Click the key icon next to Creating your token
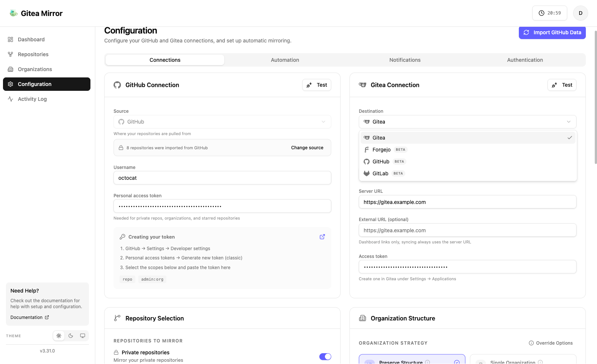The width and height of the screenshot is (597, 364). coord(122,237)
